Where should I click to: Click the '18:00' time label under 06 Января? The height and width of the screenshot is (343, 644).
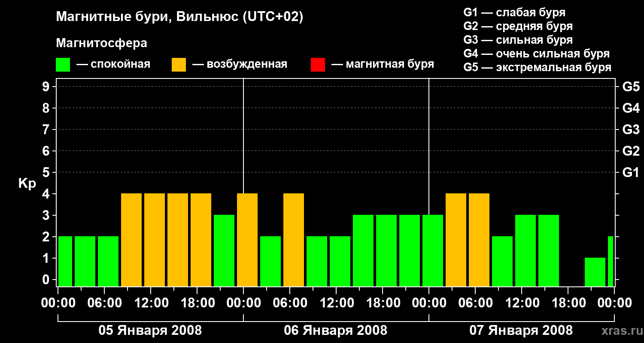tap(383, 303)
